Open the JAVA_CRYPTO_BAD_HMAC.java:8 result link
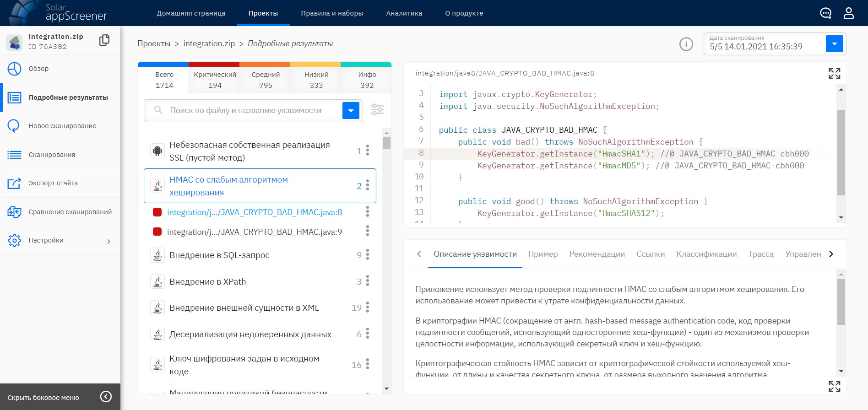 (x=255, y=212)
